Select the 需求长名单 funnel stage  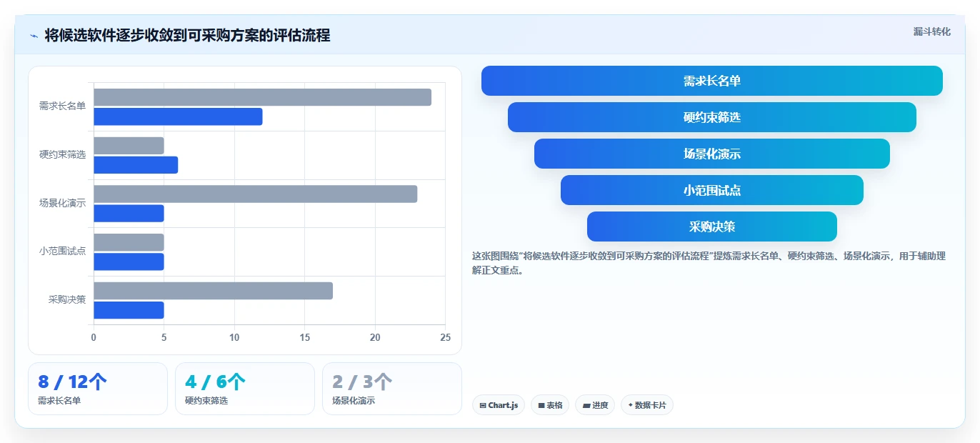coord(712,81)
